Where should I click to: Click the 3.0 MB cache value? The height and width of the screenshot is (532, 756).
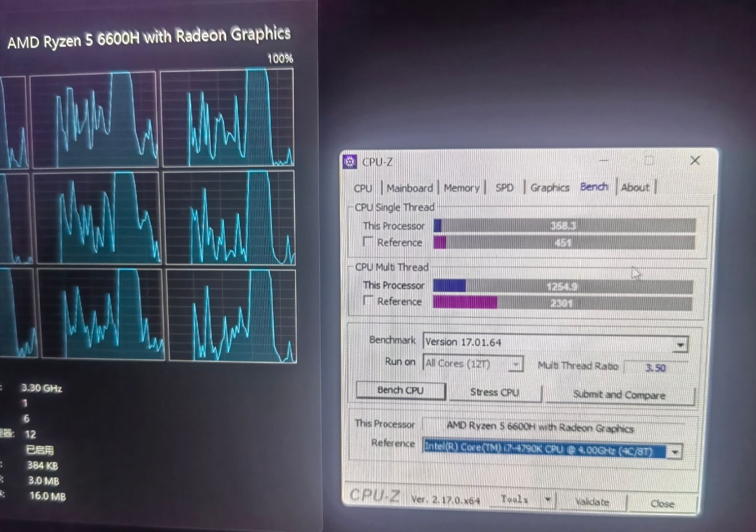pos(44,481)
